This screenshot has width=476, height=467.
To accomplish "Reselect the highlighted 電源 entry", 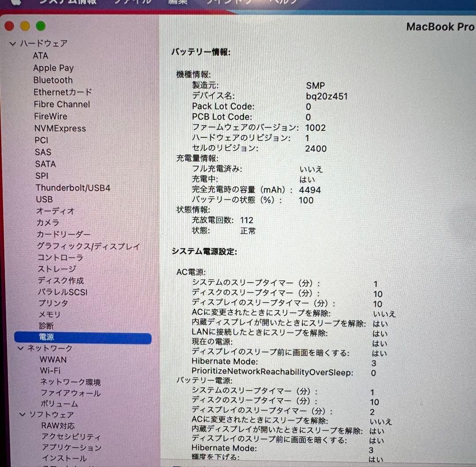I will [x=47, y=337].
